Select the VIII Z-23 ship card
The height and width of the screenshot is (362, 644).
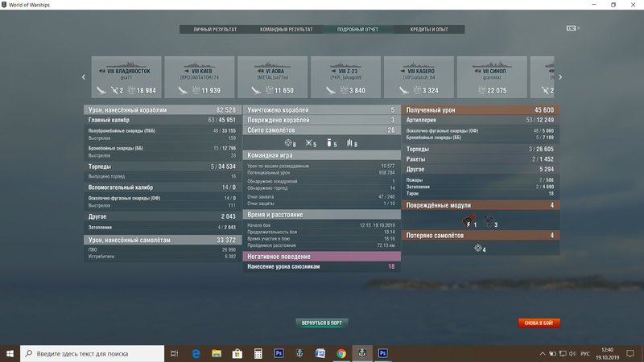point(345,77)
